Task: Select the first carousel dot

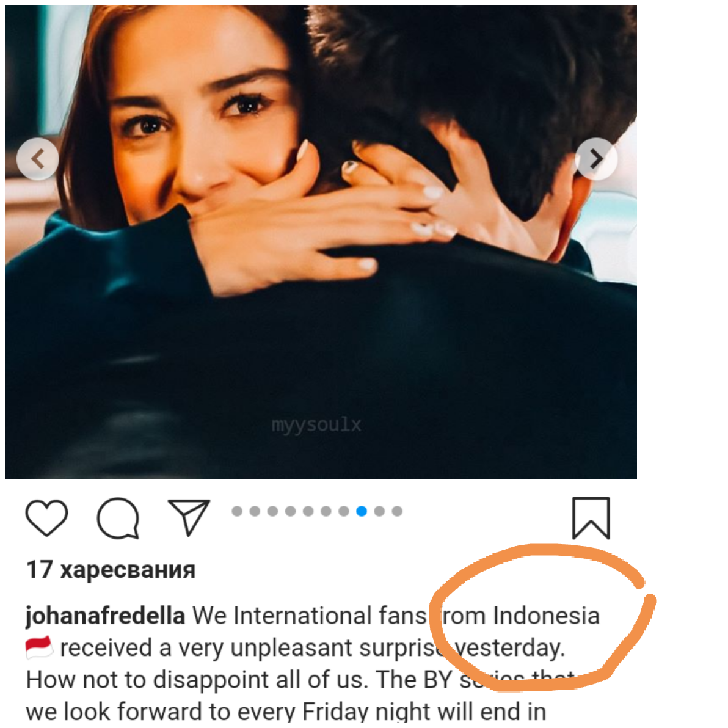Action: [237, 511]
